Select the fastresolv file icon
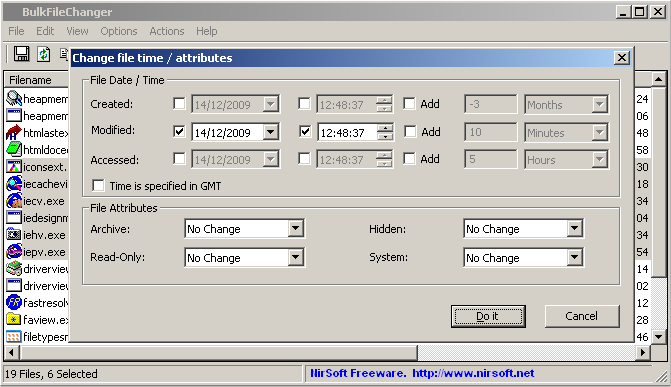This screenshot has height=387, width=671. [14, 303]
